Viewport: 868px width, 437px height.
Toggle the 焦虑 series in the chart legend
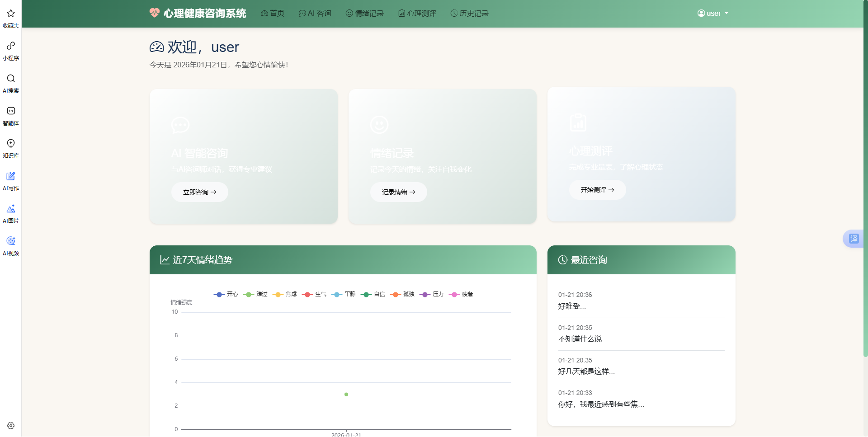pos(285,294)
